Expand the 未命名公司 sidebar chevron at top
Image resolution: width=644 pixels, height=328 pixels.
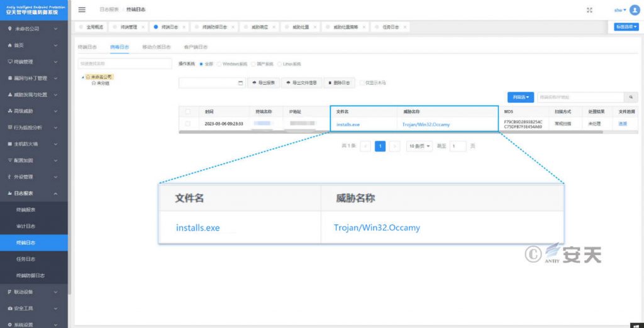coord(55,29)
